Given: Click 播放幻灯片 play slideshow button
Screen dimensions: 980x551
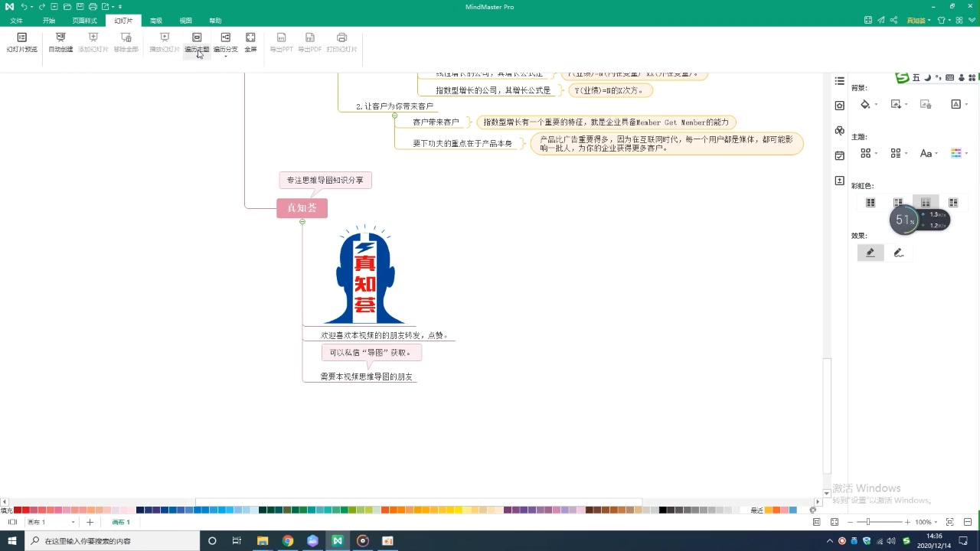Looking at the screenshot, I should click(165, 43).
